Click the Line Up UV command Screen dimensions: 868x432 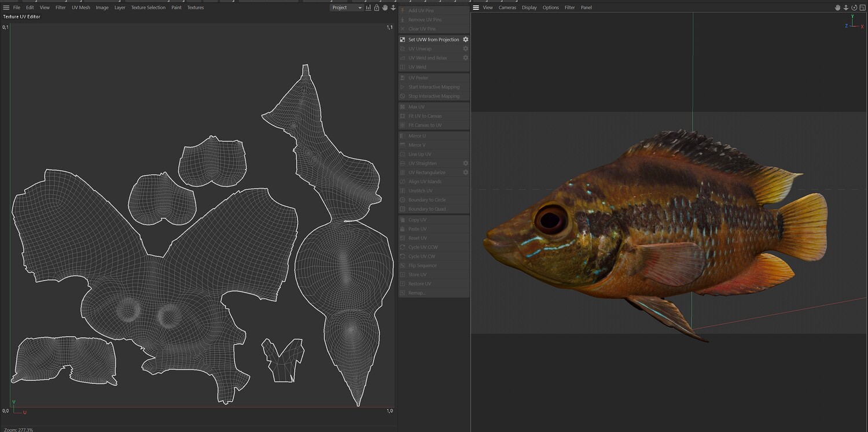pos(434,154)
